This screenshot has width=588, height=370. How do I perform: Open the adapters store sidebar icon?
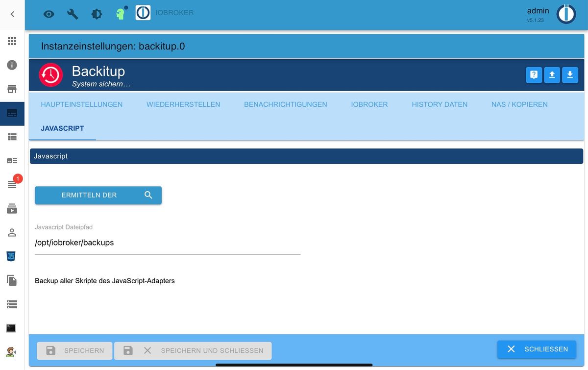click(12, 89)
